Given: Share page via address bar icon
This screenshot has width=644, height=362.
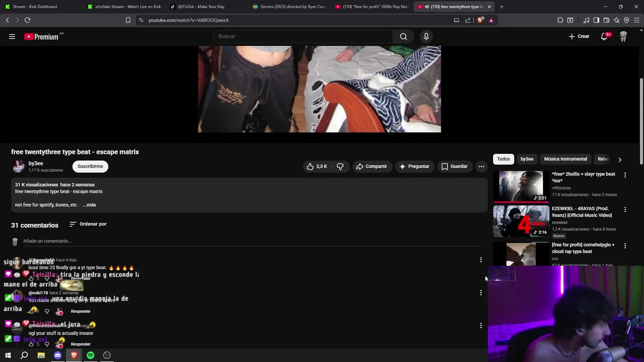Looking at the screenshot, I should pyautogui.click(x=468, y=20).
